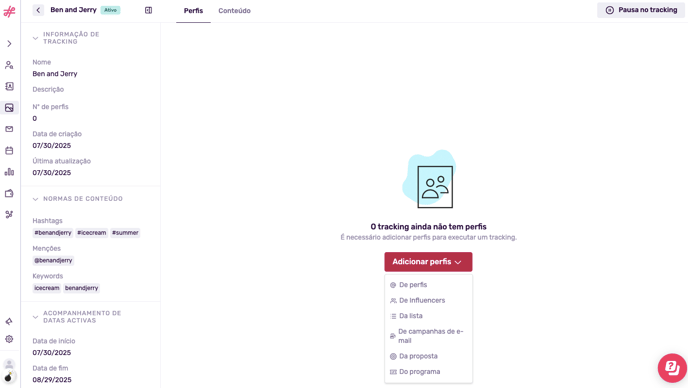Click the #icecream hashtag chip
Screen dimensions: 688x388
[92, 233]
